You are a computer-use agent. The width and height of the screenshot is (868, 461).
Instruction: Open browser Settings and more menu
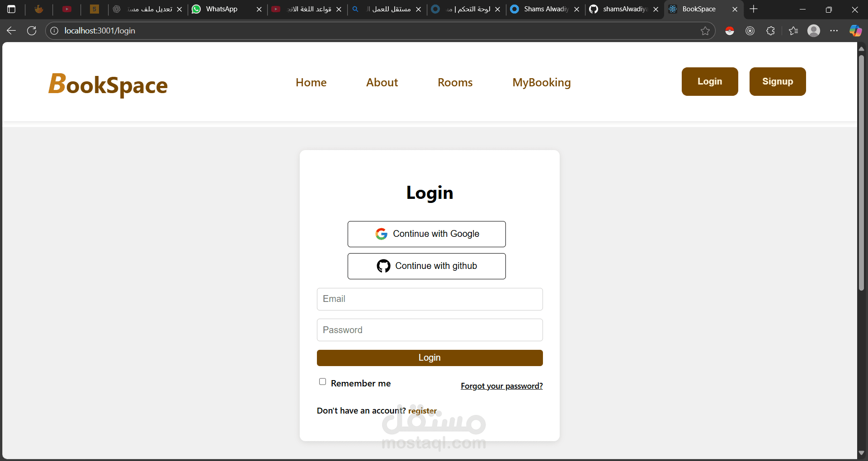834,31
